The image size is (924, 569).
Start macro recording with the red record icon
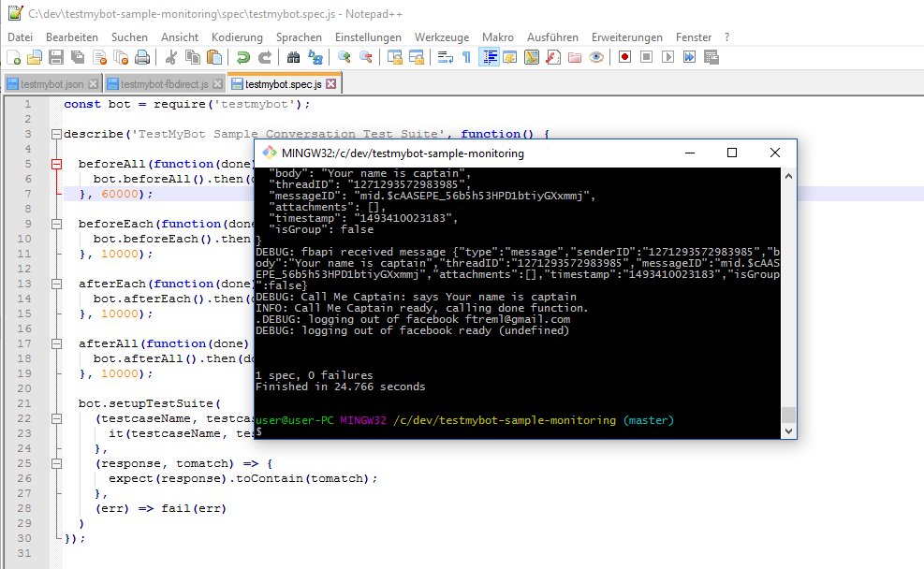(x=624, y=56)
